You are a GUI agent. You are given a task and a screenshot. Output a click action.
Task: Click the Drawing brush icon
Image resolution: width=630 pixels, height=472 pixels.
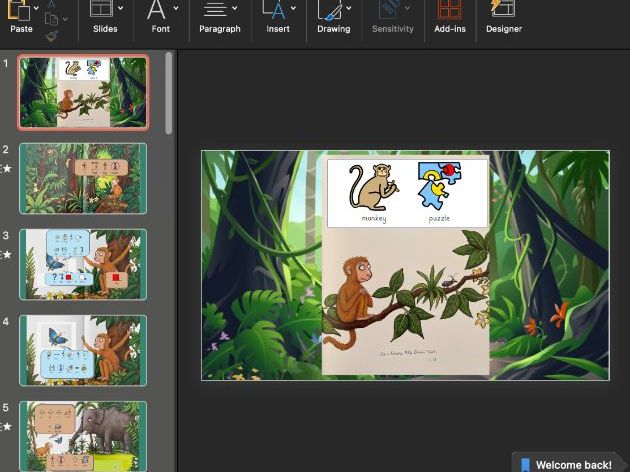click(329, 10)
